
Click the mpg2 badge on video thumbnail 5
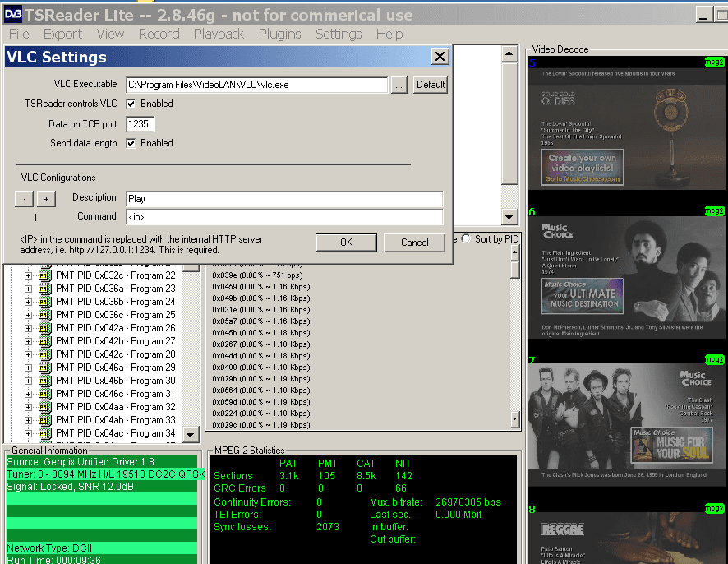click(714, 62)
